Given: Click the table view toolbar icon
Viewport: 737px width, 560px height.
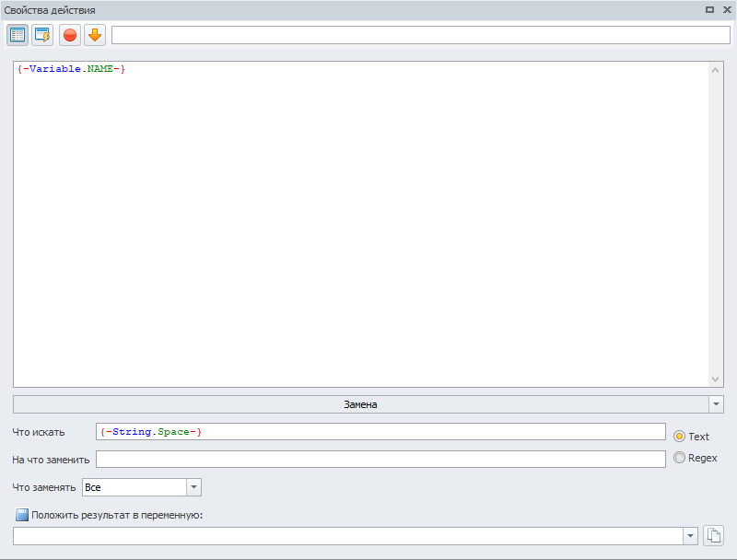Looking at the screenshot, I should point(18,35).
